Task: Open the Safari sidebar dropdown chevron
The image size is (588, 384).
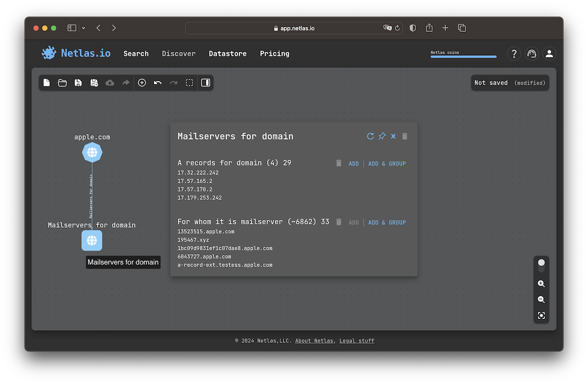Action: (x=83, y=28)
